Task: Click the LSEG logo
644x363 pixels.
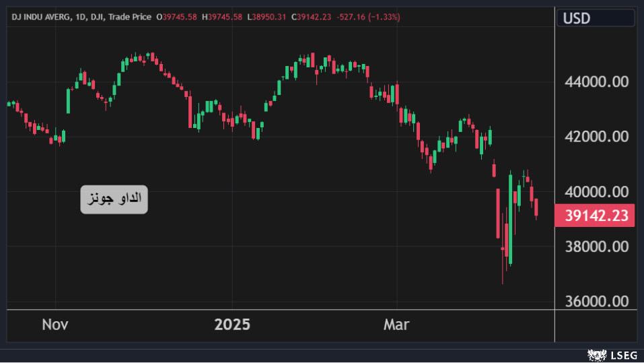Action: 612,355
